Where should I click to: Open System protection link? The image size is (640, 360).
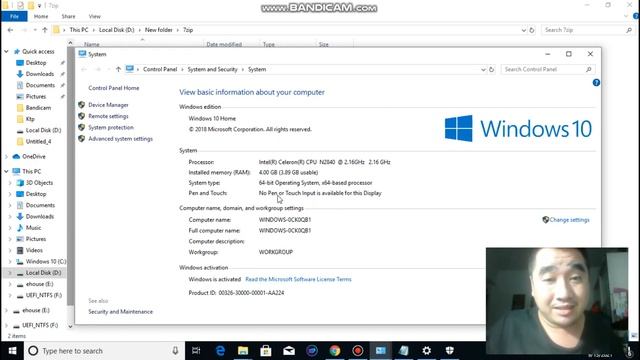click(x=111, y=127)
